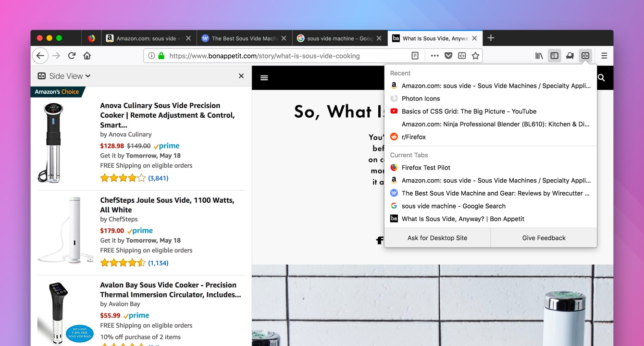Click the $128.98 Anova price
The image size is (644, 346).
pos(112,146)
